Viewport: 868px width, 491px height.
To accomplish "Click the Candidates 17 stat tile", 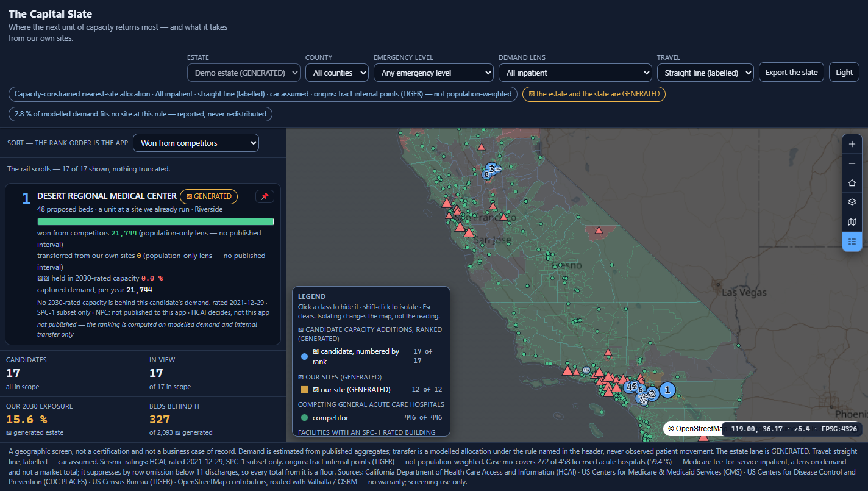I will tap(71, 373).
